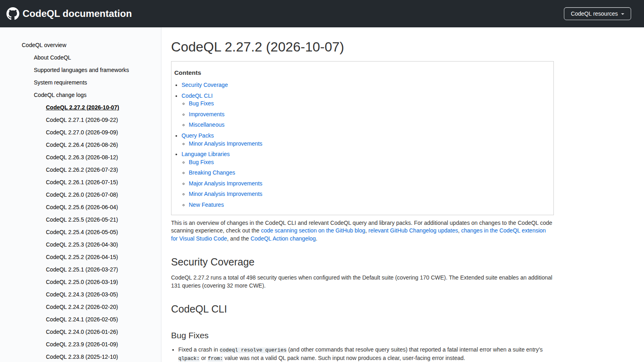Jump to Bug Fixes under CodeQL CLI

[x=201, y=103]
